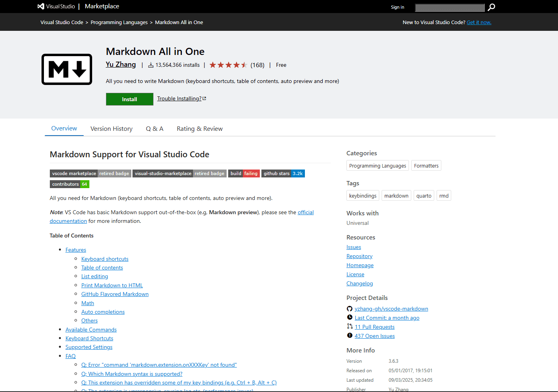The image size is (558, 392).
Task: Switch to Rating & Review tab
Action: click(200, 129)
